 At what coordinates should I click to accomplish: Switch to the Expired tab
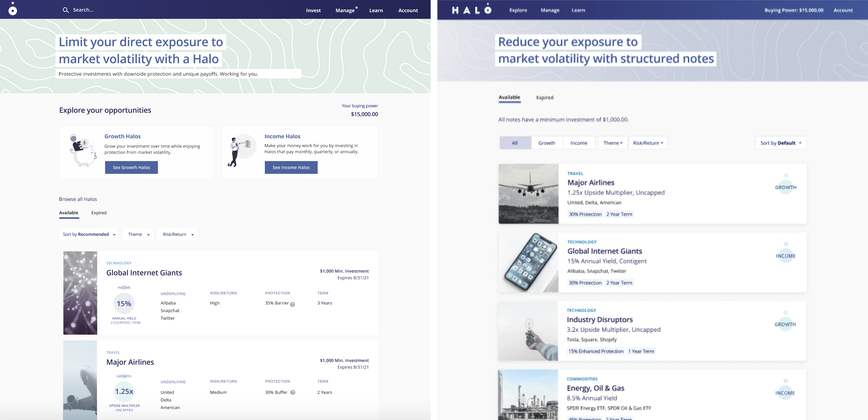click(x=99, y=213)
